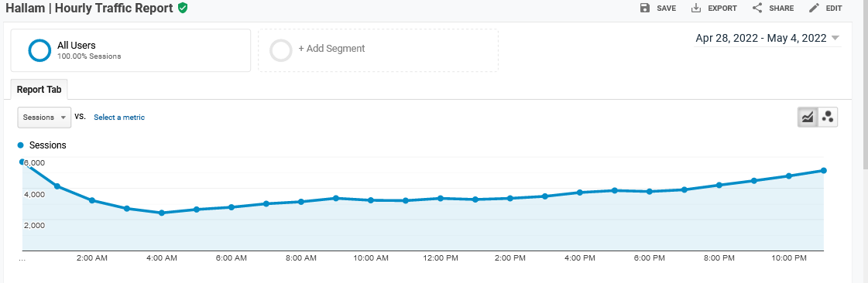Open the date range picker arrow
The image size is (868, 283).
pyautogui.click(x=835, y=38)
